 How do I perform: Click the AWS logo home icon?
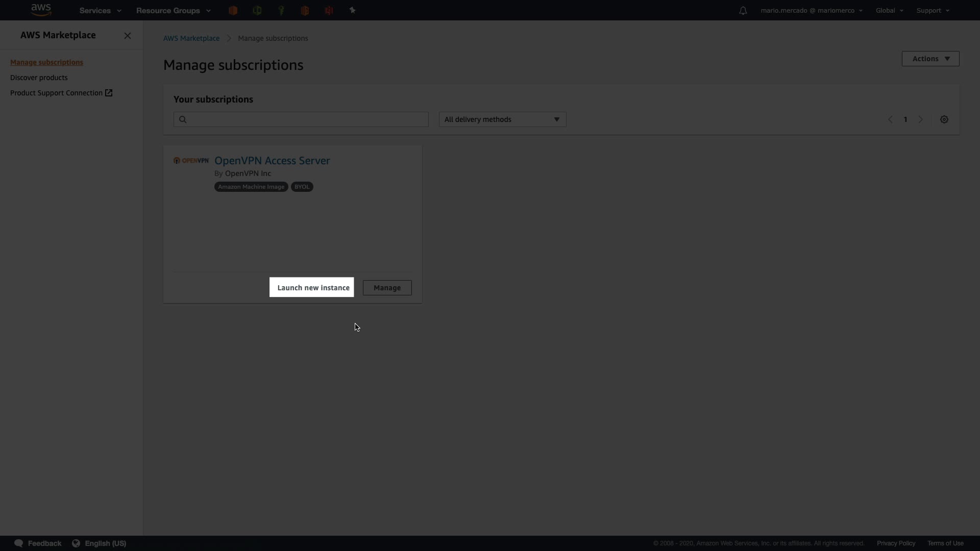[x=41, y=10]
